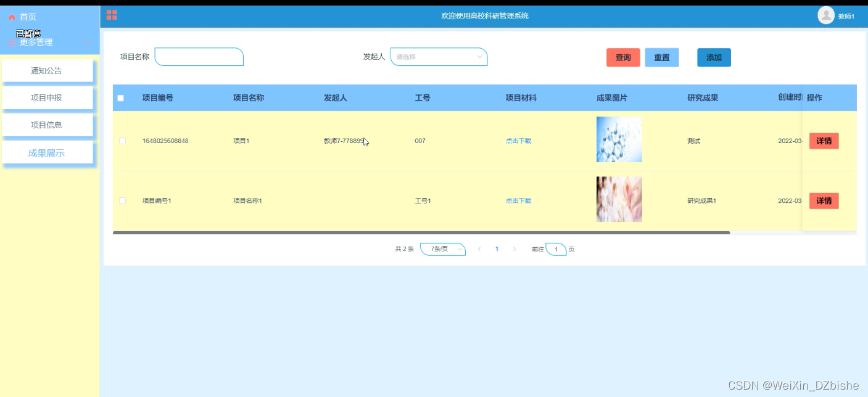Image resolution: width=868 pixels, height=397 pixels.
Task: Click 详情 button for 项目名称1 row
Action: tap(824, 201)
